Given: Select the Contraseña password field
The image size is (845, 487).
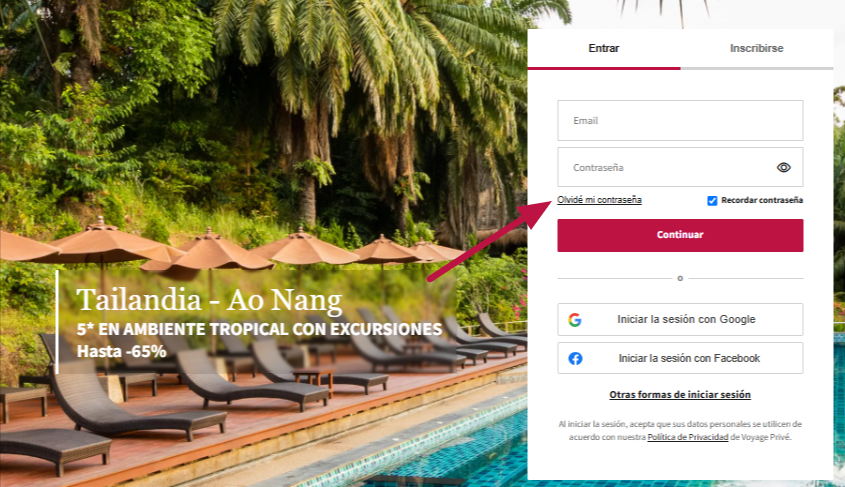Looking at the screenshot, I should tap(680, 168).
